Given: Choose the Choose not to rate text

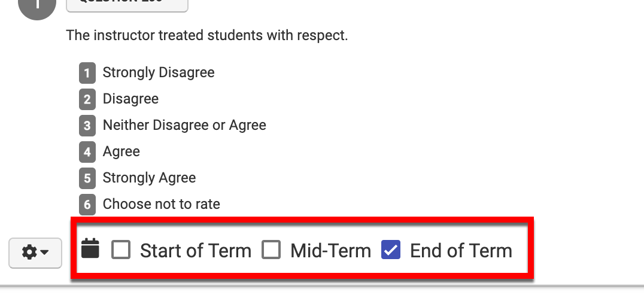Looking at the screenshot, I should 162,204.
